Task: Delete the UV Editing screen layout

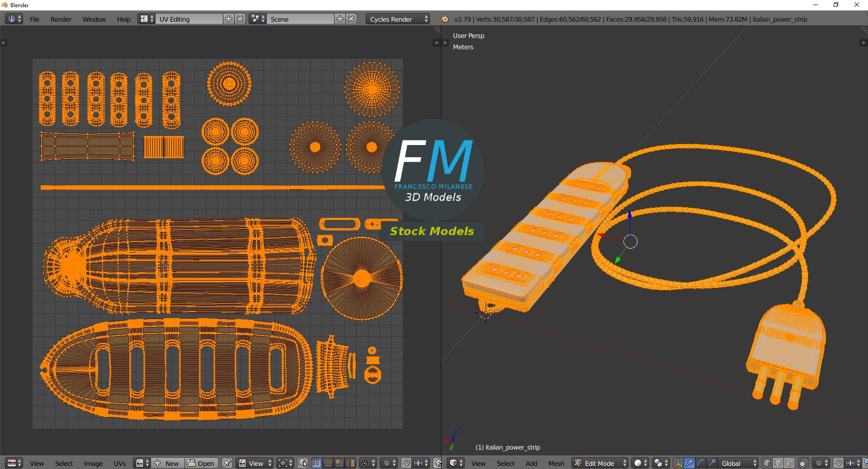Action: pos(241,19)
